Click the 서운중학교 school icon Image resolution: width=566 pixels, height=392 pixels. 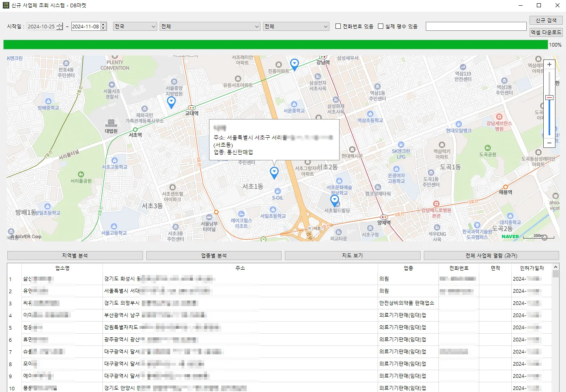point(294,104)
